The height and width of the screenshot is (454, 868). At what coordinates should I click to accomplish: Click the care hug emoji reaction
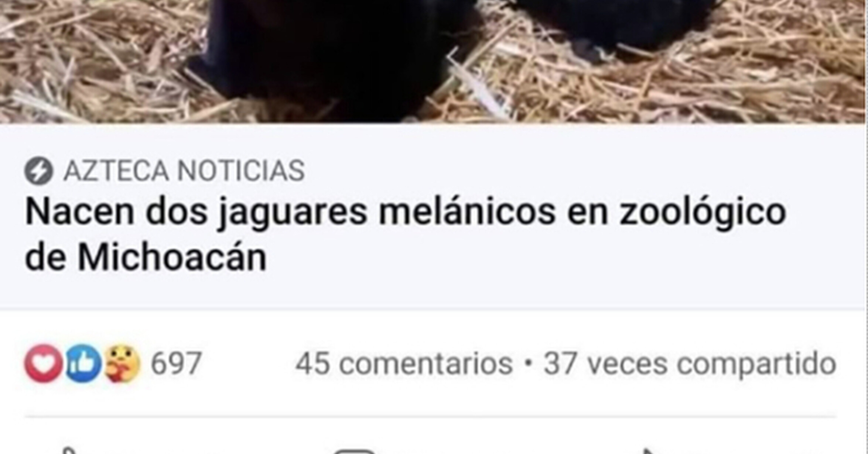coord(122,364)
